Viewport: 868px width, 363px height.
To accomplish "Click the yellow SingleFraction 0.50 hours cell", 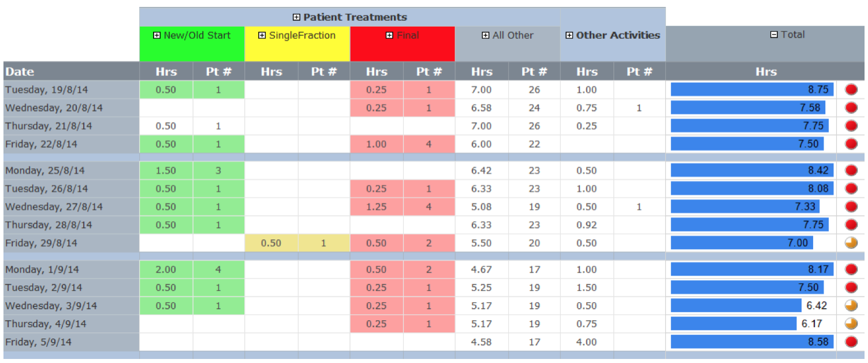I will pyautogui.click(x=271, y=243).
